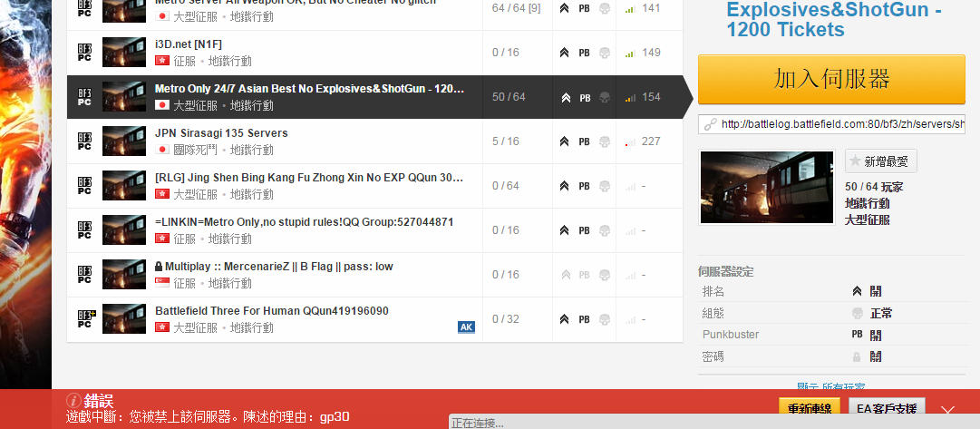Screen dimensions: 980x429
Task: Click the map thumbnail of i3D.net server
Action: coord(124,53)
